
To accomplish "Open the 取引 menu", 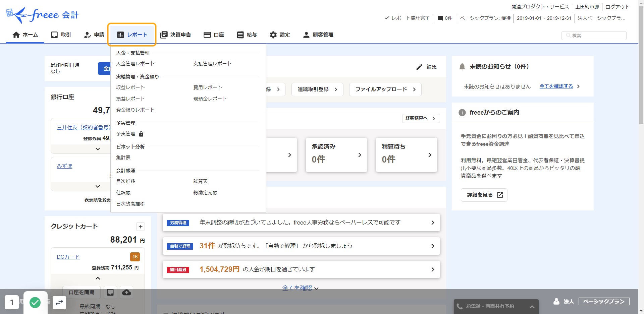I will pos(61,35).
